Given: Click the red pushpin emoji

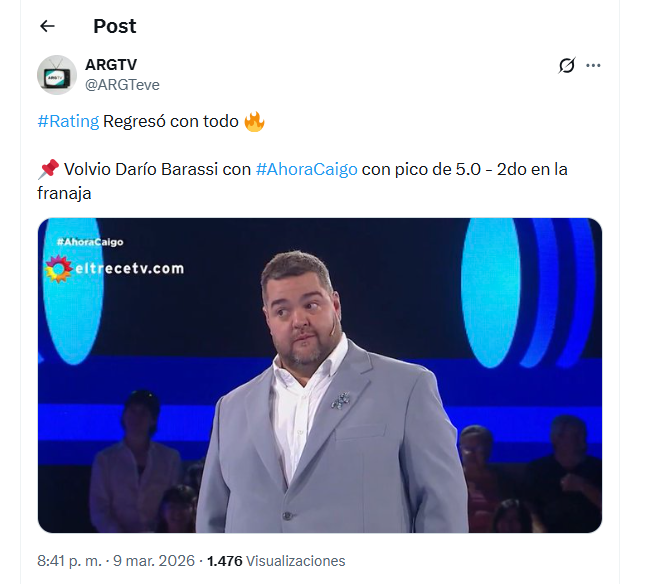Looking at the screenshot, I should tap(47, 170).
